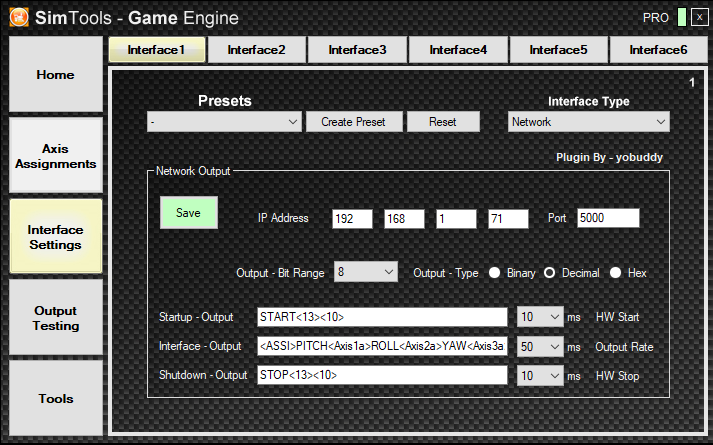Open the Interface Type Network dropdown
Screen dimensions: 713x445
click(x=588, y=122)
